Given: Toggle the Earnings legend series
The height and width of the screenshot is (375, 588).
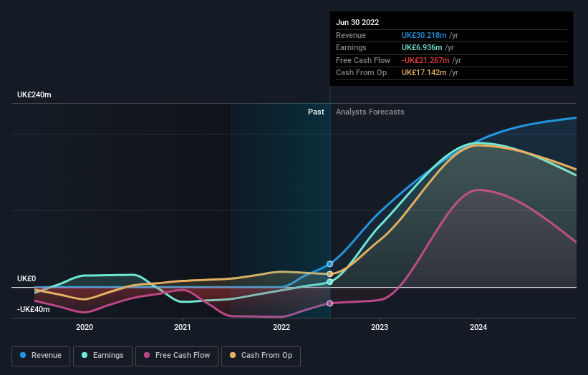Looking at the screenshot, I should [x=102, y=356].
